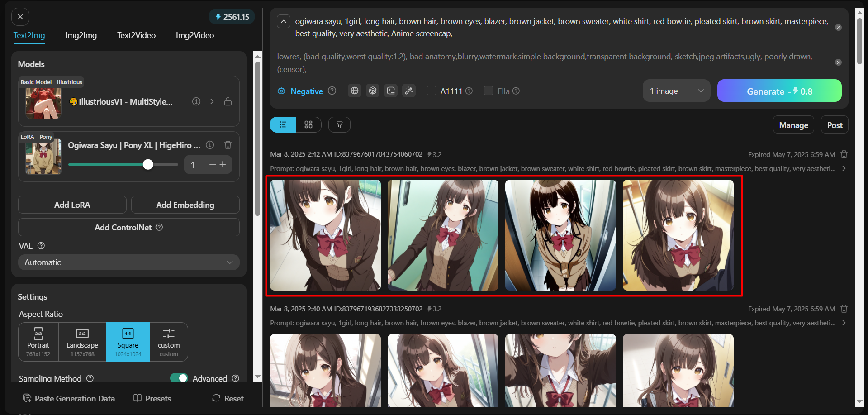Clear the negative prompt text
Screen dimensions: 868x415
coord(838,62)
